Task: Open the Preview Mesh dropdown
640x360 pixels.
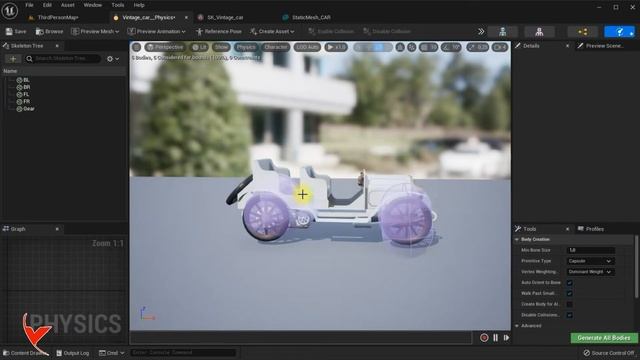Action: 95,31
